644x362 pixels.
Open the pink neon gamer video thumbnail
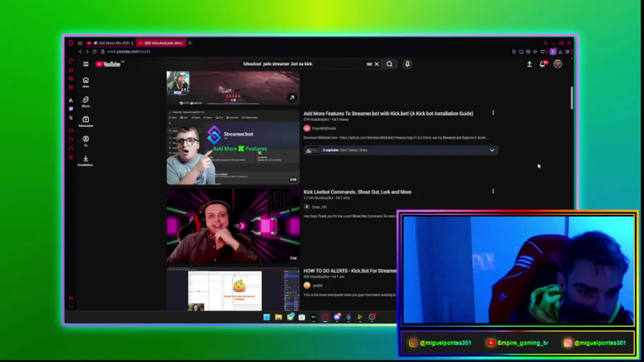coord(233,226)
